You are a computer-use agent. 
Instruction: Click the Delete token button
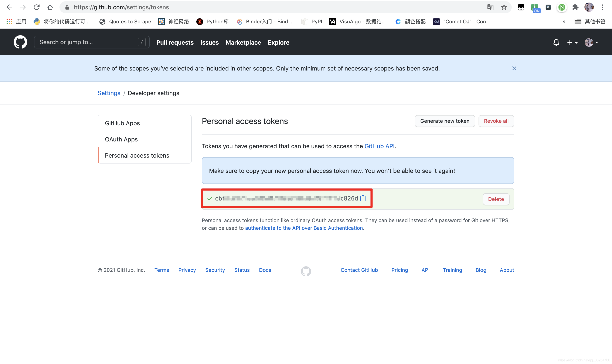(x=496, y=199)
